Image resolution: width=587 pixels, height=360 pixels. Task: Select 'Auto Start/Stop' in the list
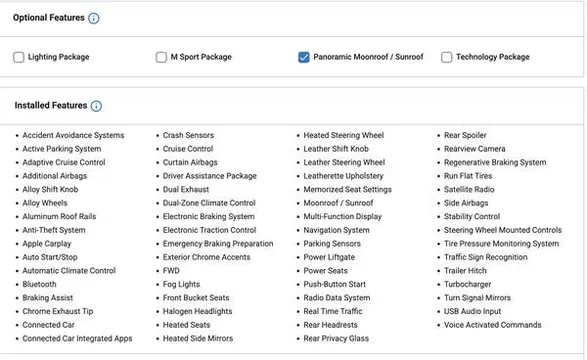[50, 257]
